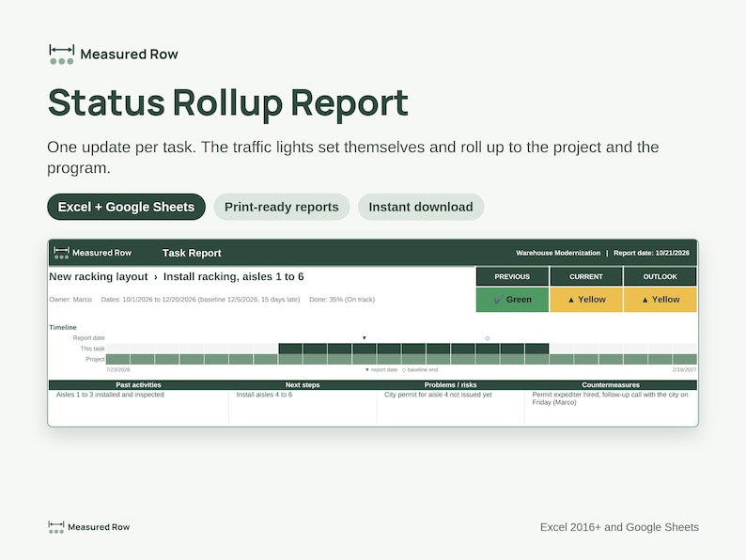
Task: Click the Problems / risks column header
Action: click(x=451, y=385)
